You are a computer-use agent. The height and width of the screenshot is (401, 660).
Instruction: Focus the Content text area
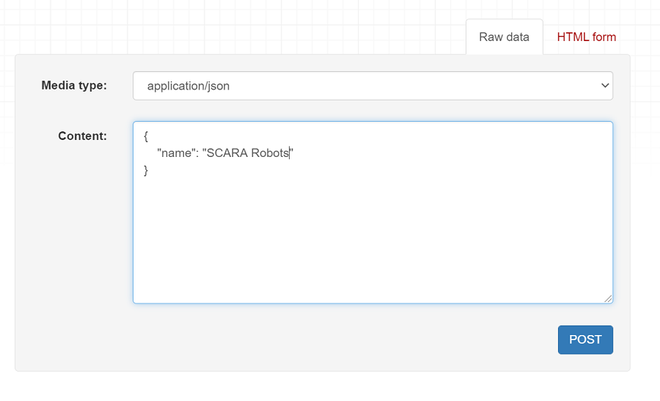tap(373, 212)
